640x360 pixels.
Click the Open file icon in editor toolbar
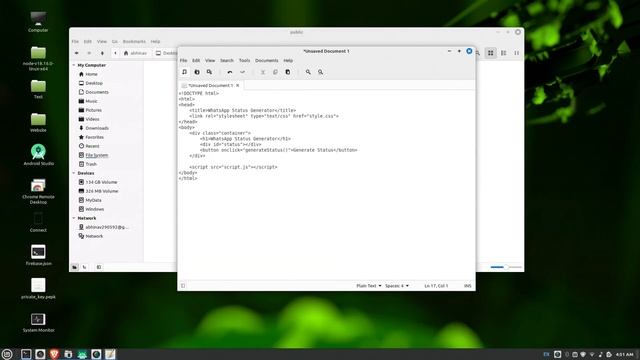(197, 72)
